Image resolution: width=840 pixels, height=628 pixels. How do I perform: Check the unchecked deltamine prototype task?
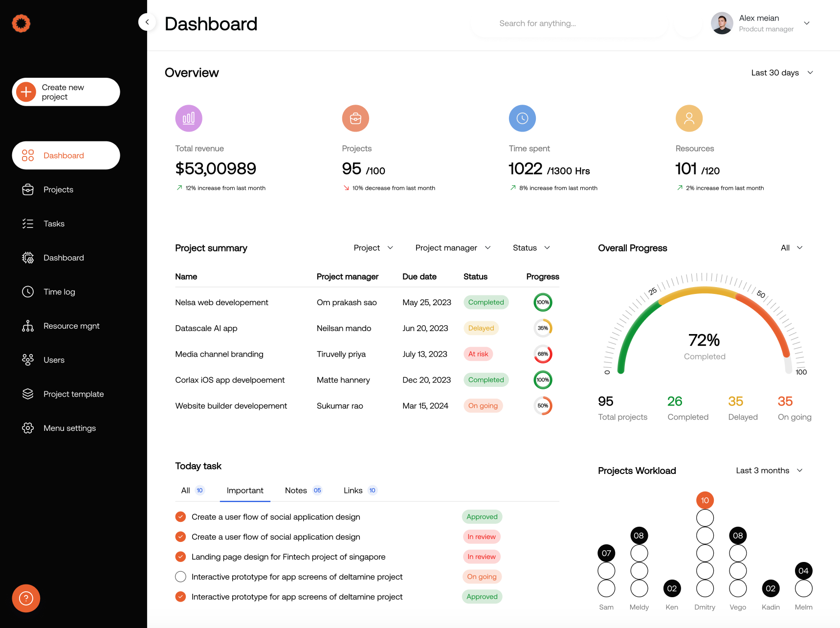tap(180, 577)
